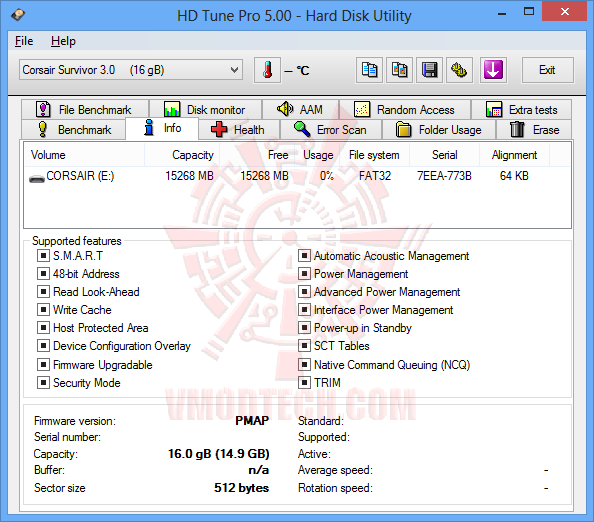Viewport: 594px width, 522px height.
Task: Toggle the Advanced Power Management checkbox
Action: [x=304, y=292]
